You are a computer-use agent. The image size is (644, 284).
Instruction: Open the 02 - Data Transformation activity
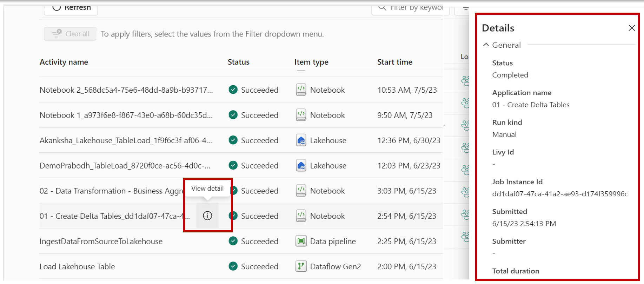click(111, 191)
